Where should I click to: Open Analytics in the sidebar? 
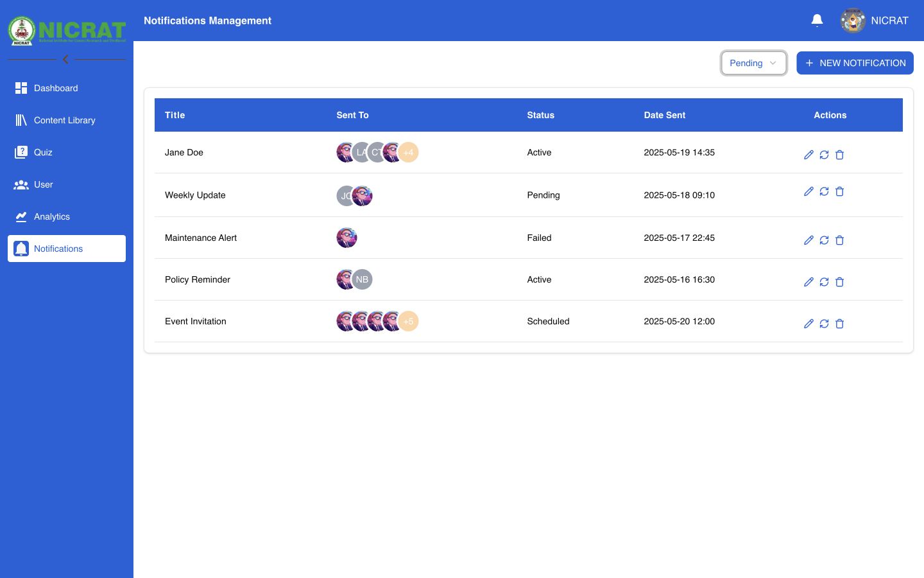(x=67, y=216)
